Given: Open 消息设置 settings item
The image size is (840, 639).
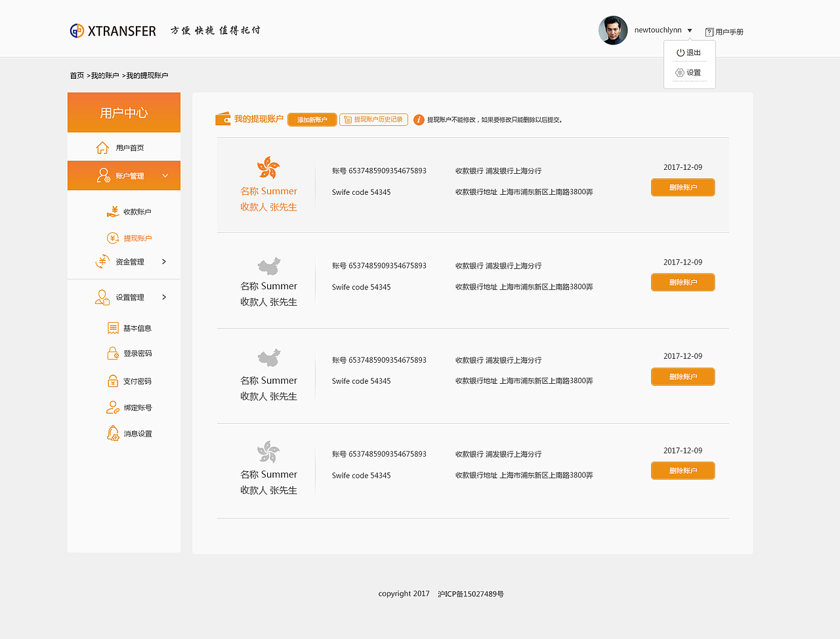Looking at the screenshot, I should [138, 434].
